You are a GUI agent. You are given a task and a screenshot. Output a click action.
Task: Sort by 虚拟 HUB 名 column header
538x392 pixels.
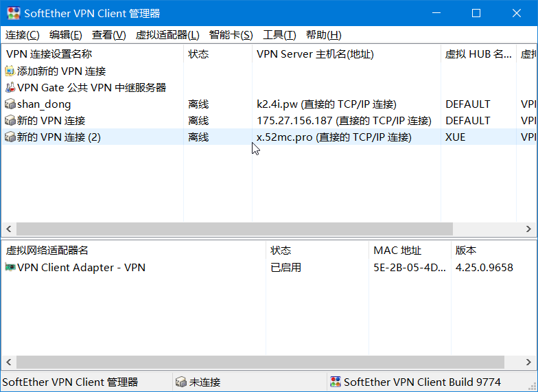coord(479,54)
